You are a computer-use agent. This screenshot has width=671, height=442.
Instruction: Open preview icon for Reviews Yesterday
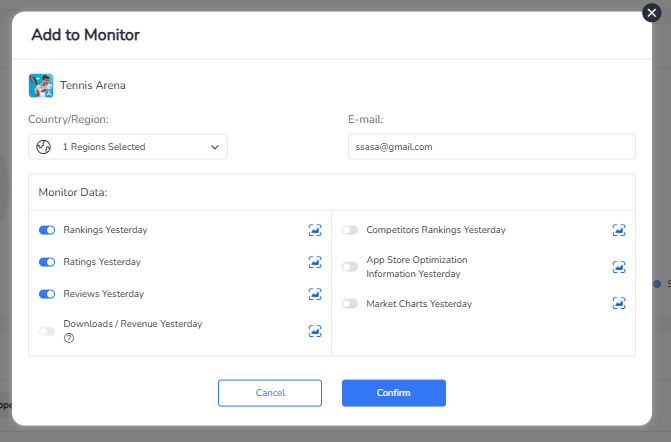315,294
